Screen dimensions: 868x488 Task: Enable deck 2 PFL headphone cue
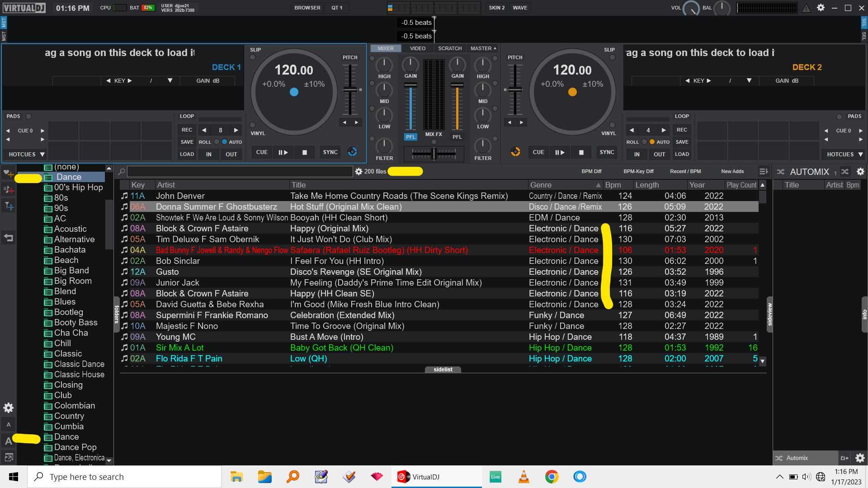457,137
